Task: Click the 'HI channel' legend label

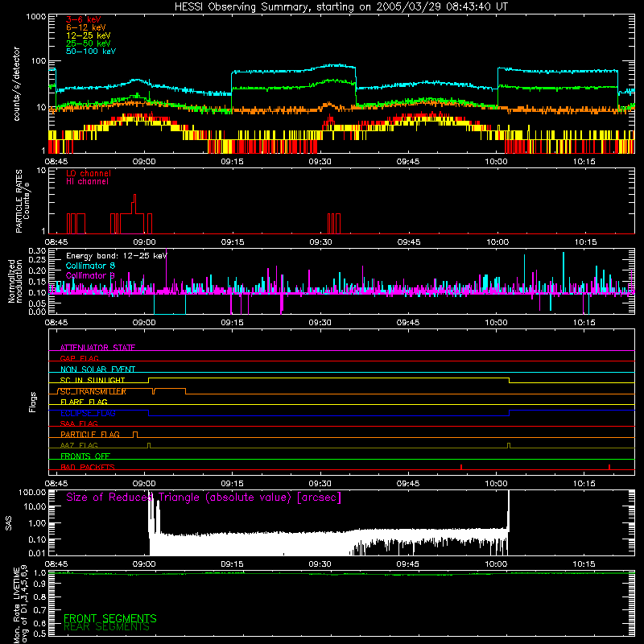Action: (x=87, y=182)
